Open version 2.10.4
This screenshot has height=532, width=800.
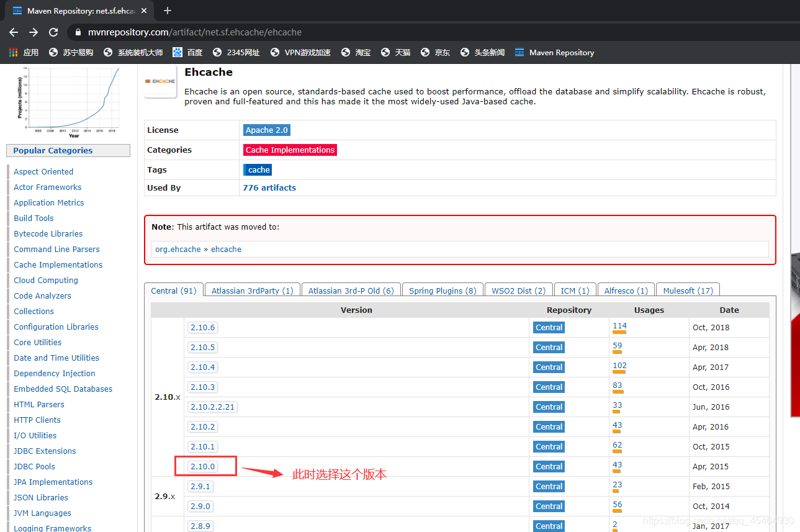(x=202, y=367)
